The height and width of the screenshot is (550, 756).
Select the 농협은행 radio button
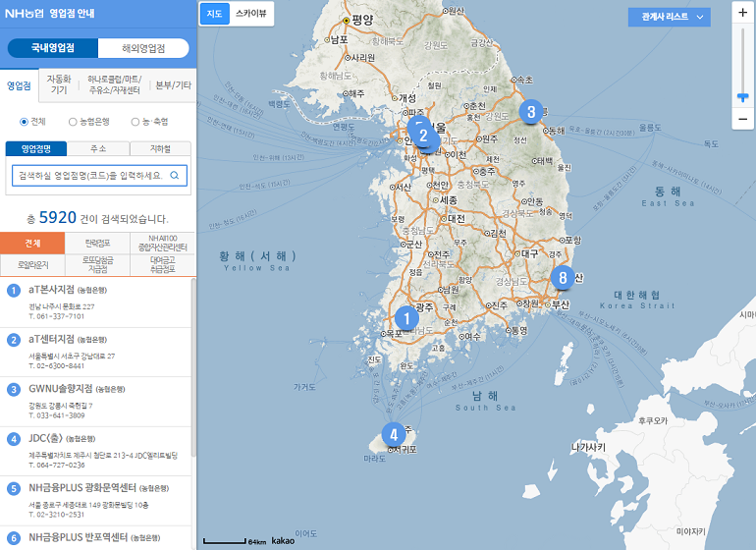[x=73, y=122]
